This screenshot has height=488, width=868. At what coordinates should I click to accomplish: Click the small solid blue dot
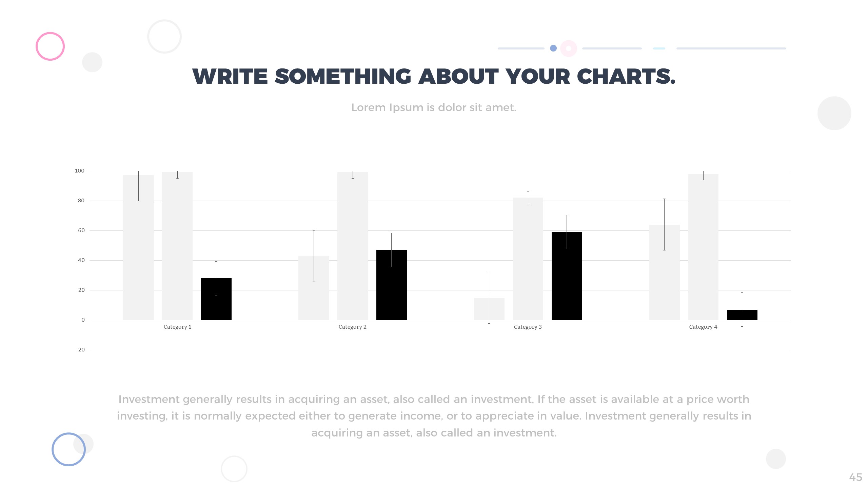point(553,48)
